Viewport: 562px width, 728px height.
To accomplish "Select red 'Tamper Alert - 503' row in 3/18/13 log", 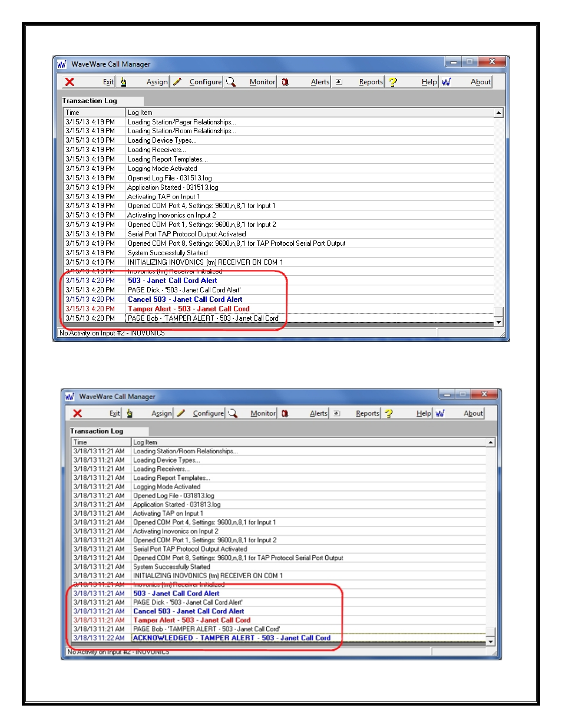I will (x=279, y=620).
